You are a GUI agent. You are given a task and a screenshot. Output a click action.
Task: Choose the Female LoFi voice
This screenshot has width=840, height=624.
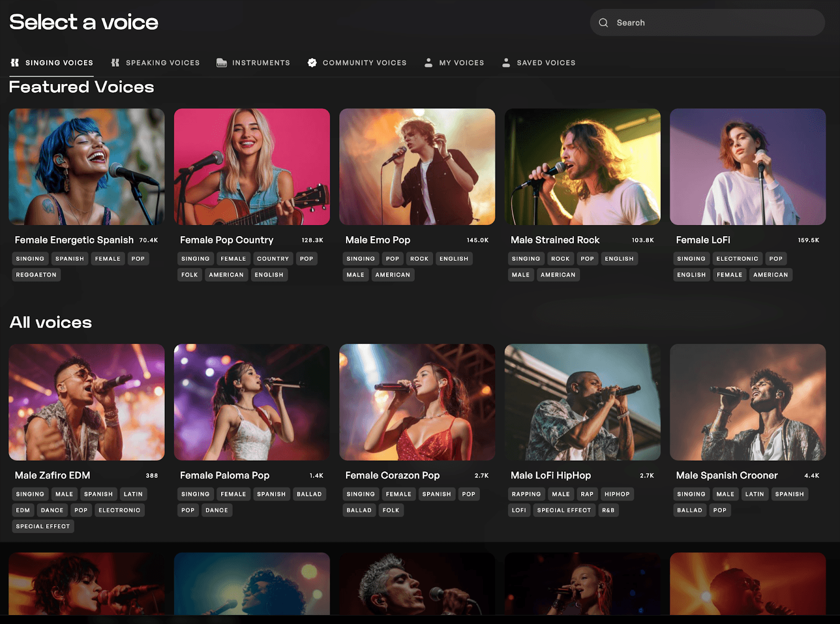748,166
